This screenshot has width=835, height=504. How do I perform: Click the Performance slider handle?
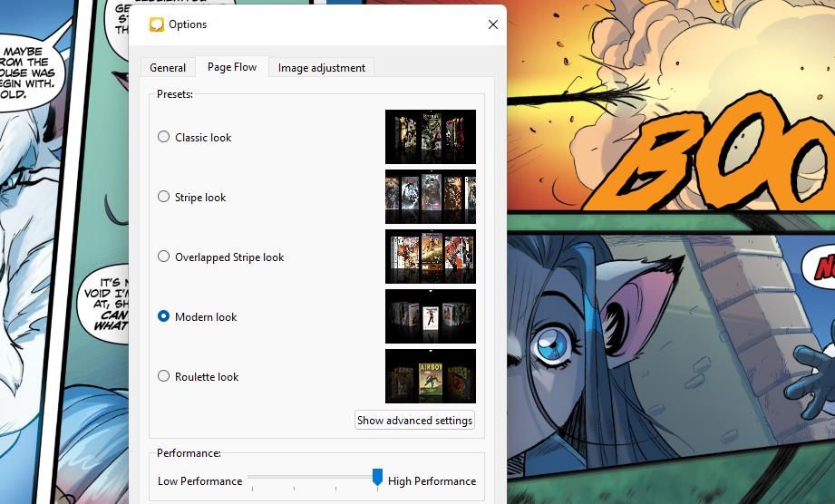pos(377,478)
